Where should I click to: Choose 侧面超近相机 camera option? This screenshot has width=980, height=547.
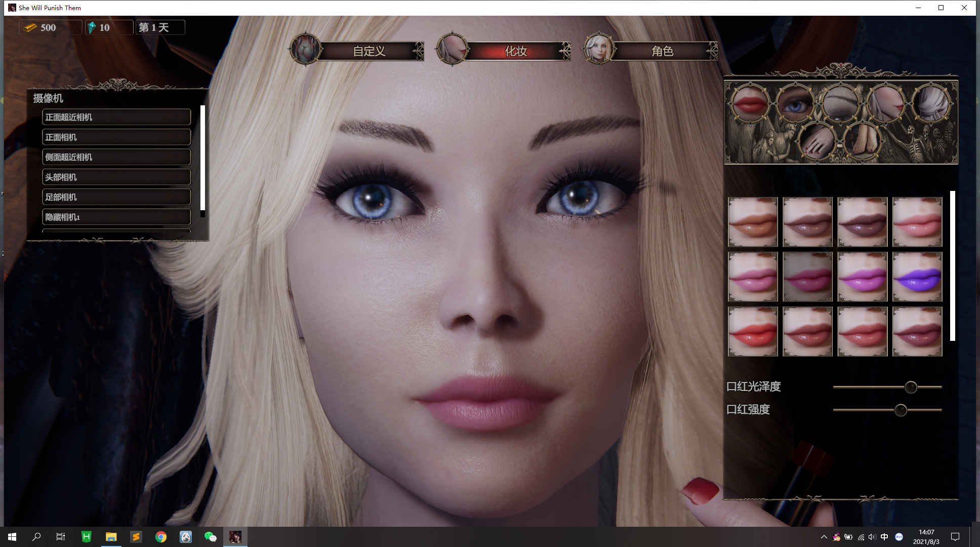pyautogui.click(x=116, y=157)
